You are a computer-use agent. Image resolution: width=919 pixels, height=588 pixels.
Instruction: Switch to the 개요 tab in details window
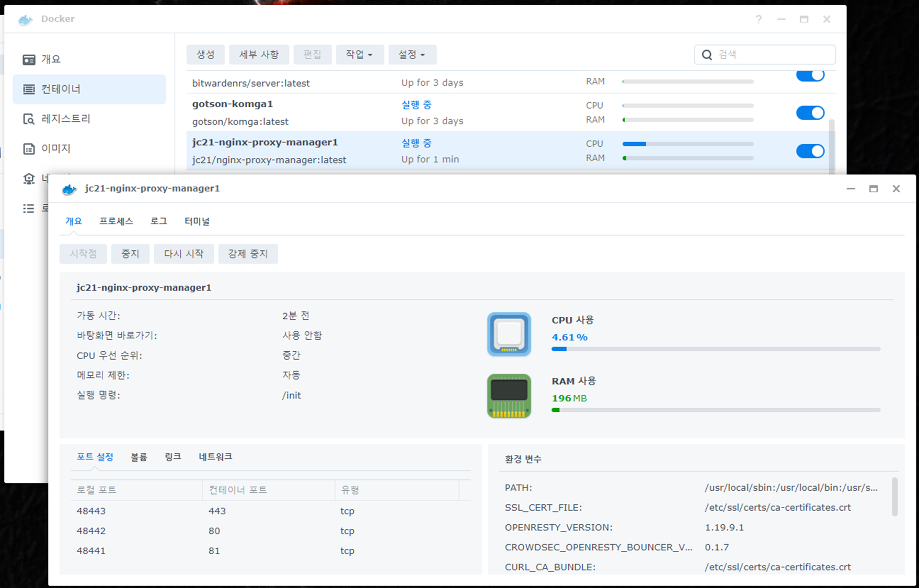tap(74, 221)
